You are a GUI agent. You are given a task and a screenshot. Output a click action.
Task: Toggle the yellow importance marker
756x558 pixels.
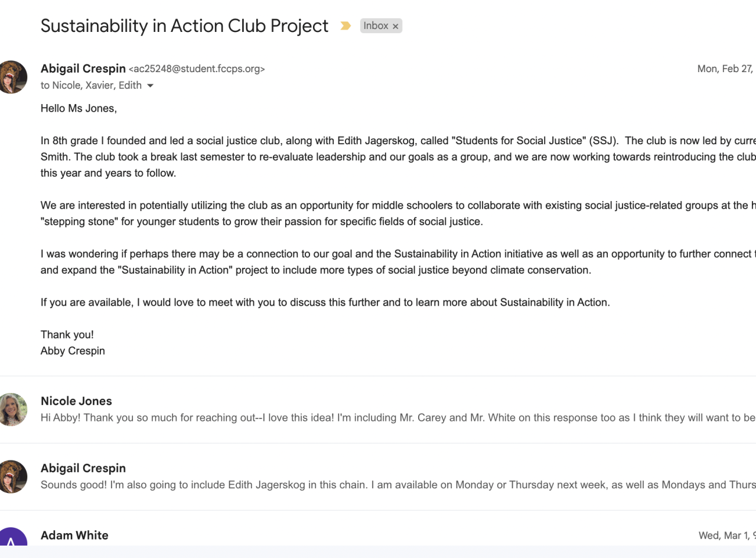tap(346, 26)
